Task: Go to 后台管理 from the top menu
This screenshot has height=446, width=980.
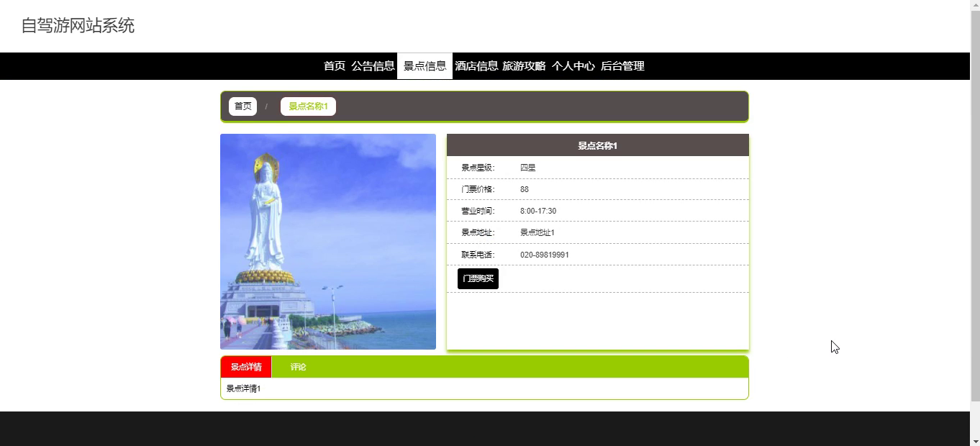Action: click(x=622, y=66)
